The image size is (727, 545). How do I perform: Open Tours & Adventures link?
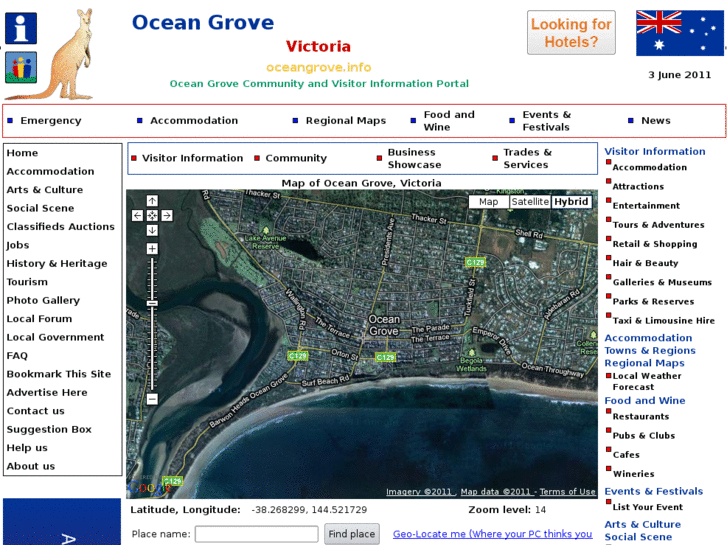658,225
